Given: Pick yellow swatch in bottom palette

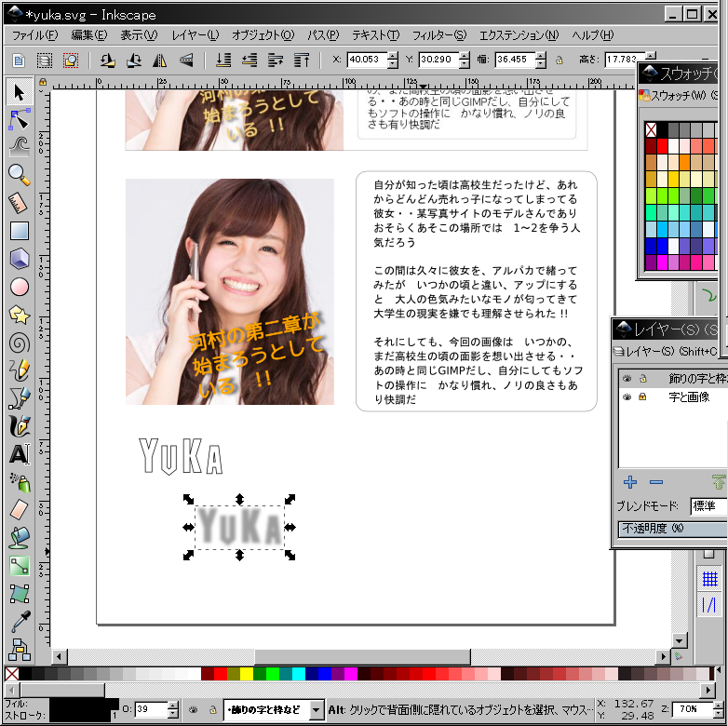Looking at the screenshot, I should (x=247, y=674).
